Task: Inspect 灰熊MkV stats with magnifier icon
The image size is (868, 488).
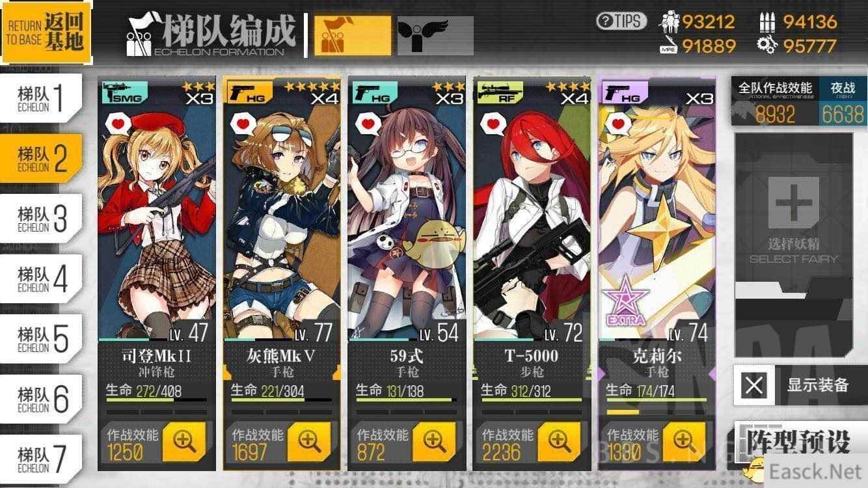Action: click(x=309, y=441)
